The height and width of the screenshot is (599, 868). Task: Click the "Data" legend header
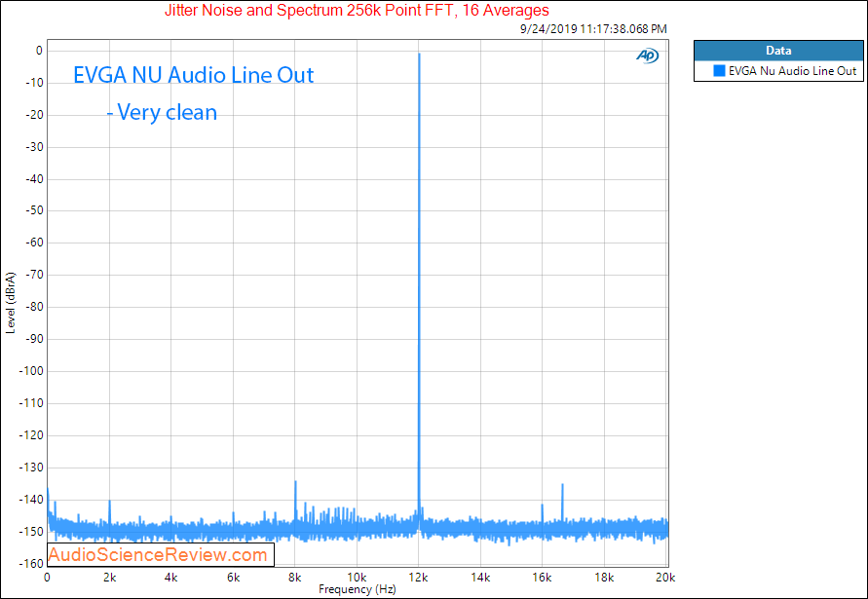(x=778, y=51)
